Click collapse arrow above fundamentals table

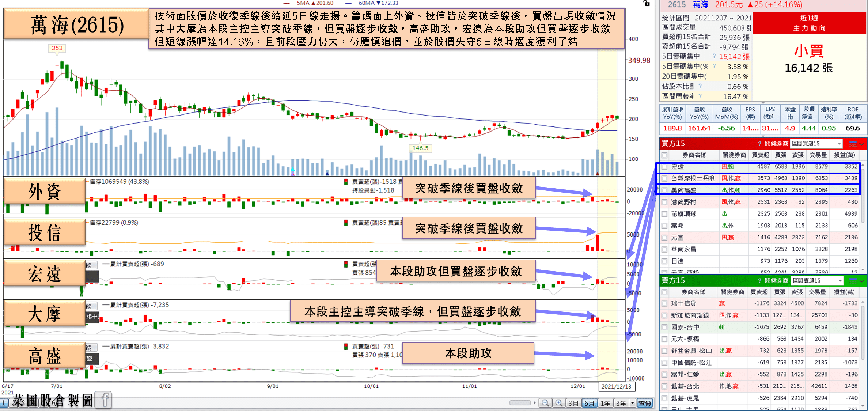click(763, 103)
